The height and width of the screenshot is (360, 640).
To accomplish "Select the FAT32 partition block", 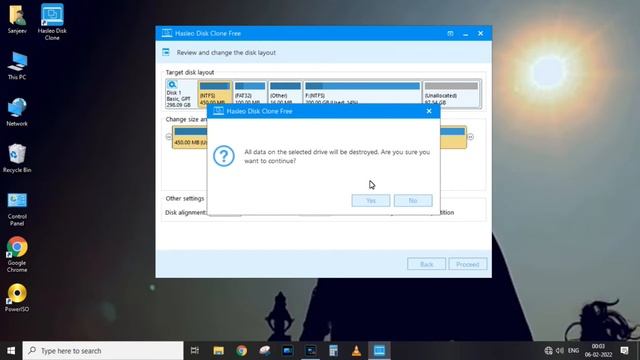I will 250,93.
